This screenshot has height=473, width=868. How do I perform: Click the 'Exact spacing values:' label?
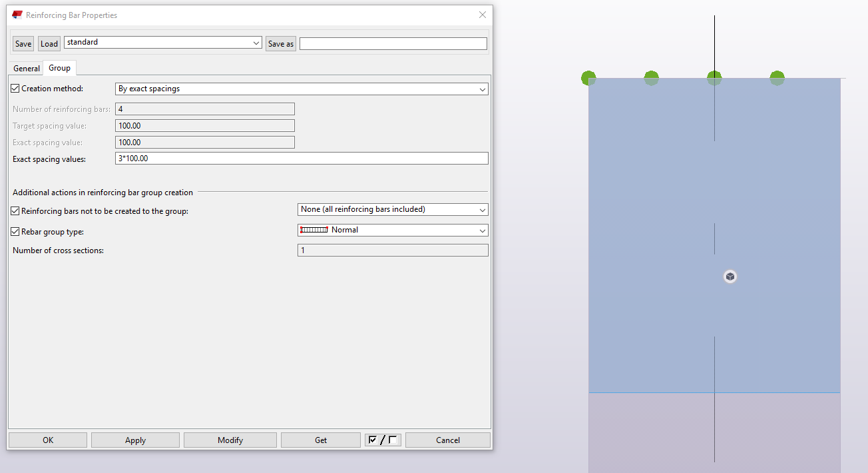[x=50, y=159]
